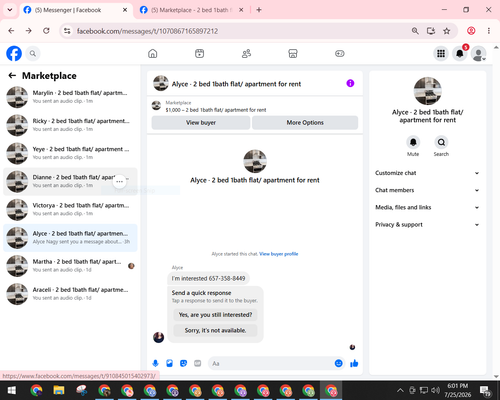The height and width of the screenshot is (400, 500).
Task: Focus the Aa message input field
Action: tap(271, 363)
